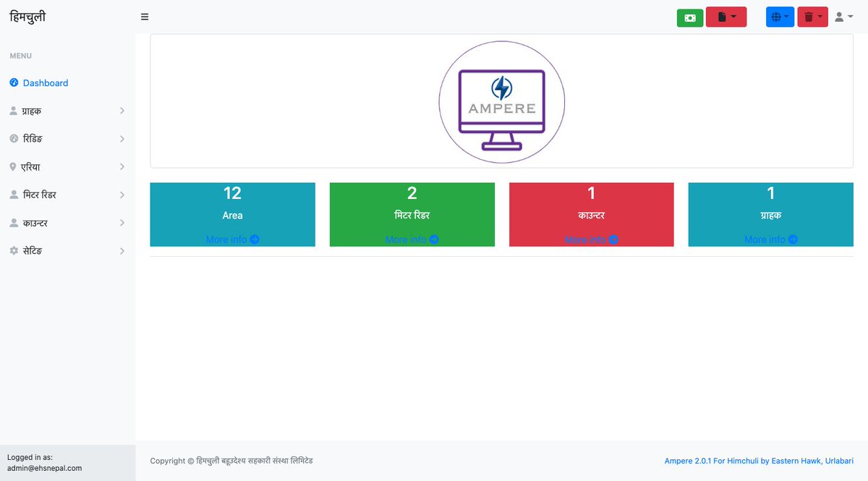868x481 pixels.
Task: Click the हिमचुली brand title
Action: click(27, 17)
